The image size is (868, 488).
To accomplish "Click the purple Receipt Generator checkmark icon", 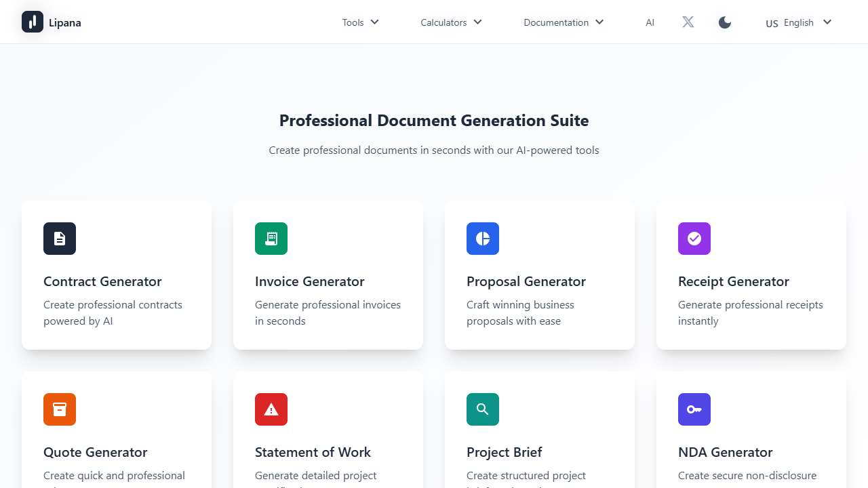I will coord(694,239).
